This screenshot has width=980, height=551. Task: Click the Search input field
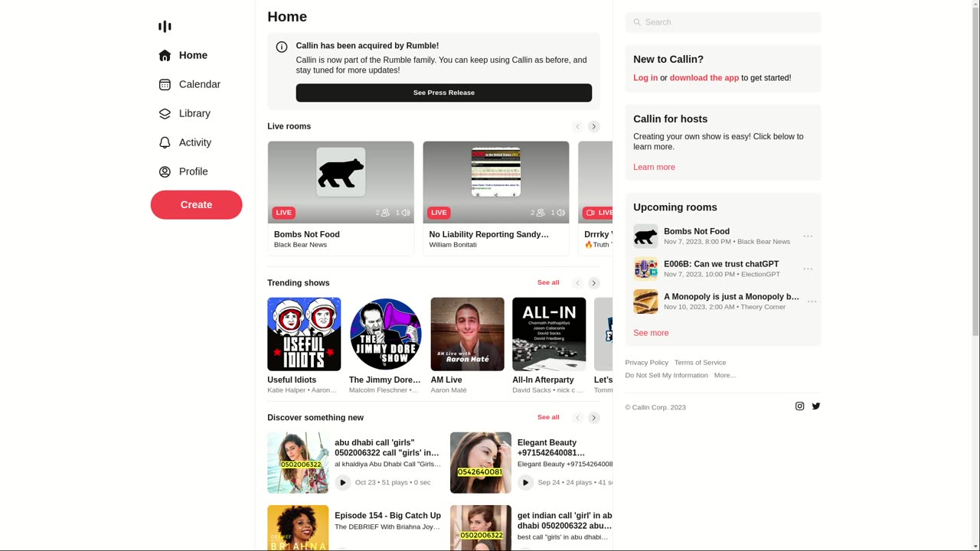coord(723,22)
